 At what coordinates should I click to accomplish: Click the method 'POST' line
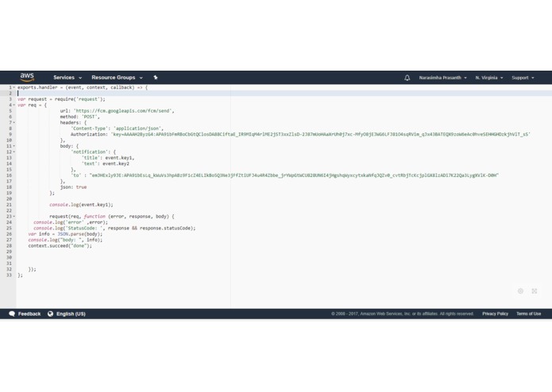80,117
